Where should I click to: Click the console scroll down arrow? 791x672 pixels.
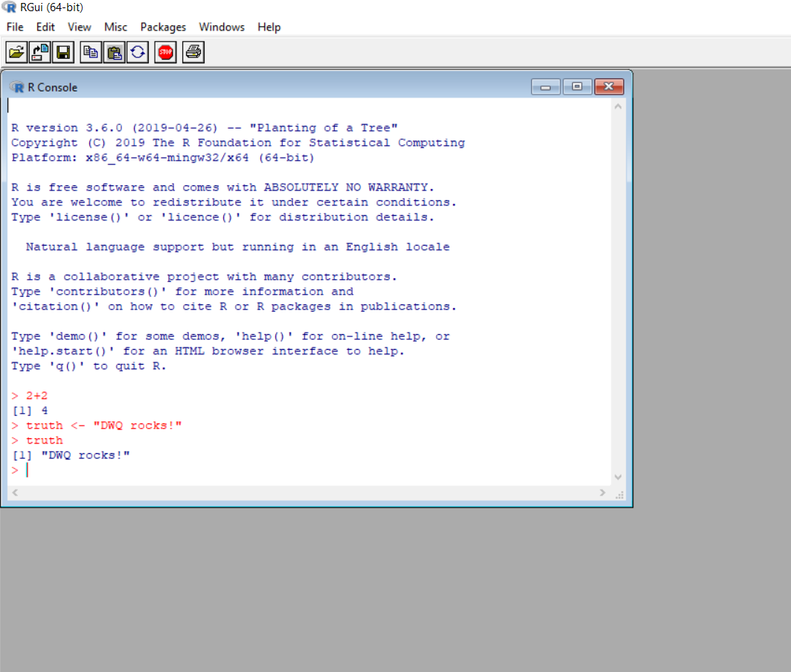pyautogui.click(x=618, y=477)
